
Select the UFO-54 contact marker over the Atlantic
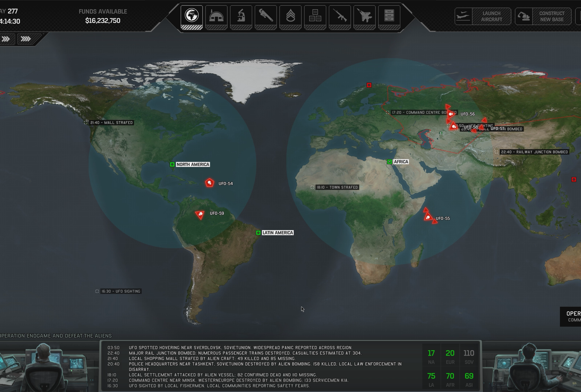pos(209,183)
